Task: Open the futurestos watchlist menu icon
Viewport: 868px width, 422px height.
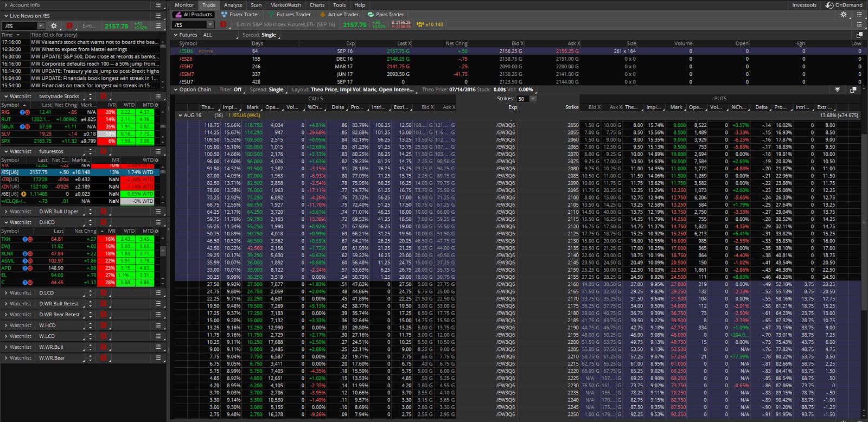Action: (x=158, y=151)
